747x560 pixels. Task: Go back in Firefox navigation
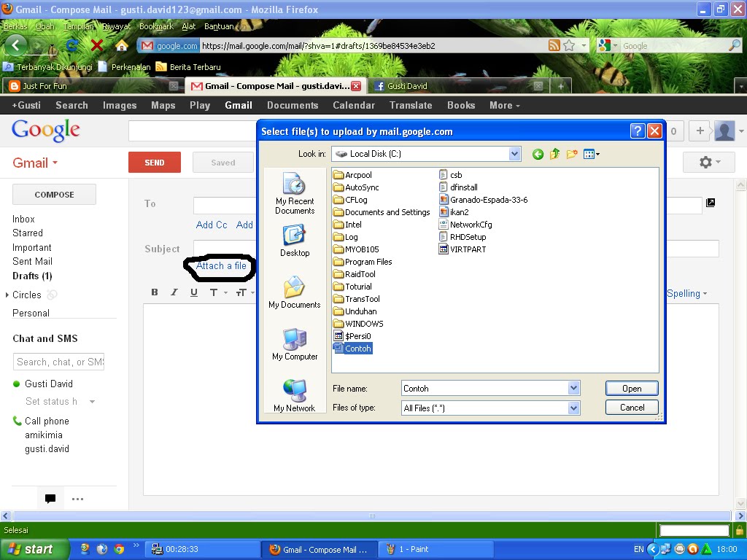(16, 46)
